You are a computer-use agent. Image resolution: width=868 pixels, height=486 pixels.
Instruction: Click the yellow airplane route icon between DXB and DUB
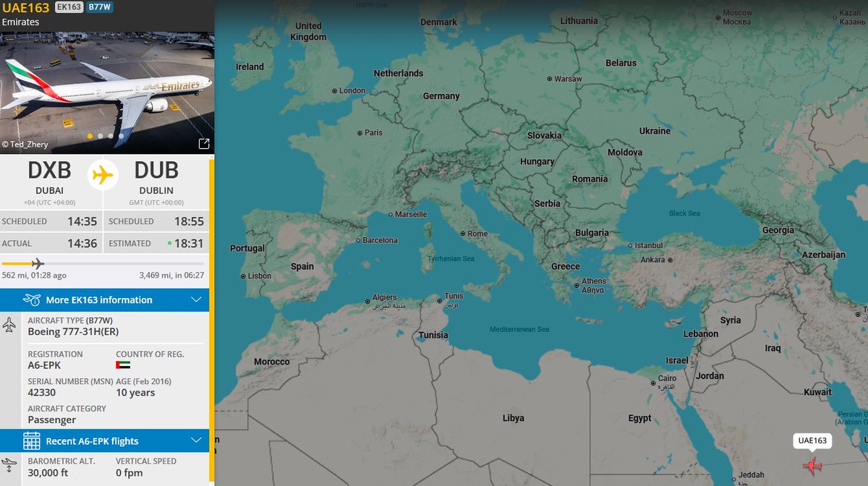click(x=103, y=174)
